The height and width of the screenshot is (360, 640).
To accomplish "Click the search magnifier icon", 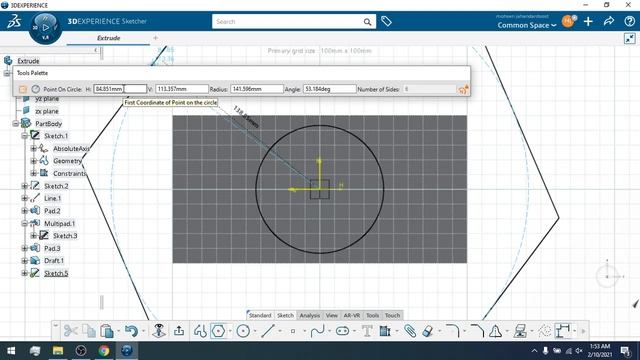I will tap(367, 22).
